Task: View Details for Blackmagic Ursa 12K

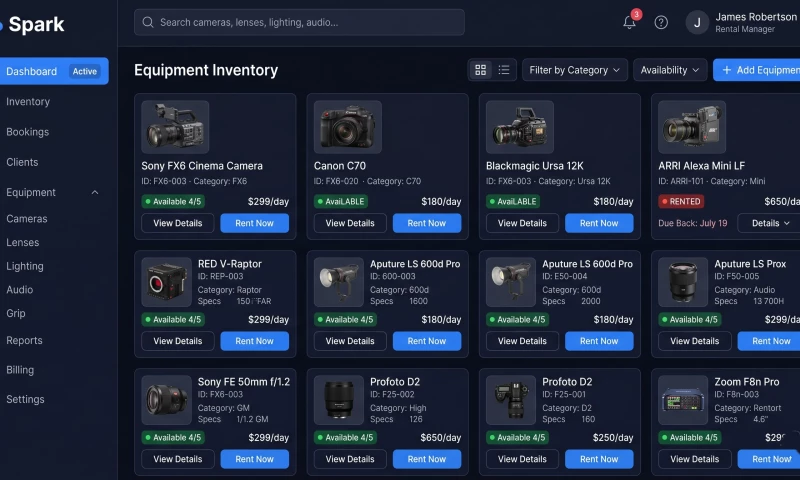Action: coord(522,223)
